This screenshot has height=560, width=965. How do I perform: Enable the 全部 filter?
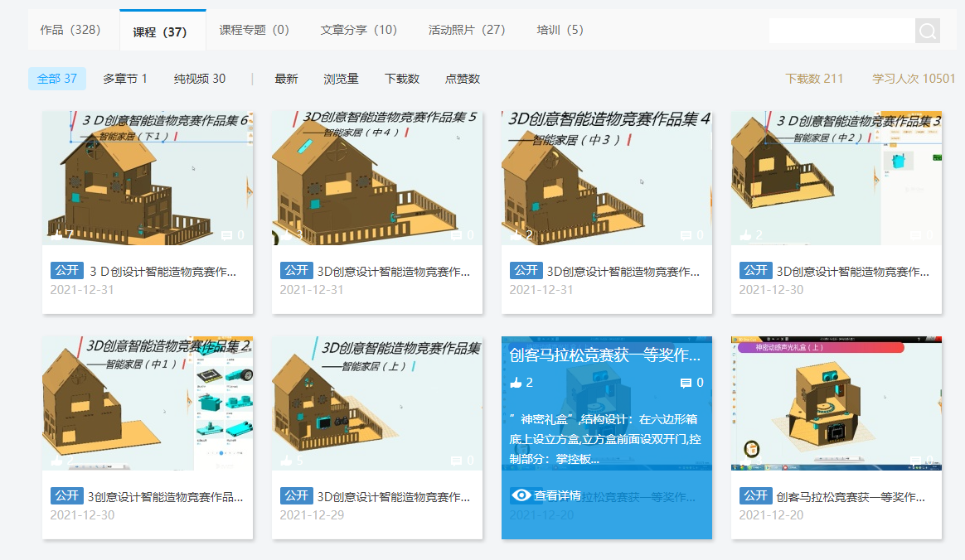tap(56, 78)
